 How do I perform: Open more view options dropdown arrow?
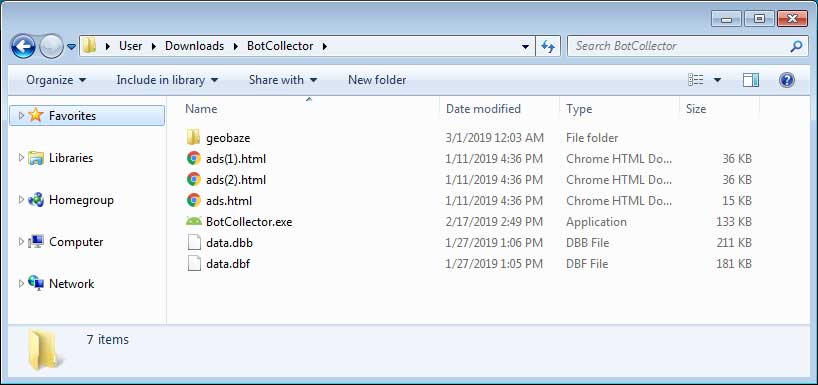tap(717, 80)
